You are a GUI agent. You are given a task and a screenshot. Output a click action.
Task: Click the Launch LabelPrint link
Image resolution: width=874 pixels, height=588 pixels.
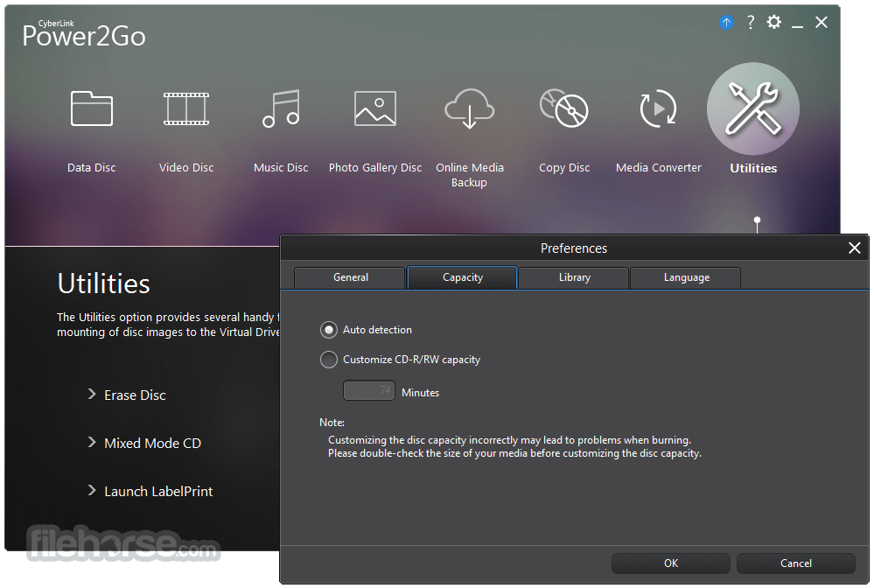pyautogui.click(x=158, y=491)
